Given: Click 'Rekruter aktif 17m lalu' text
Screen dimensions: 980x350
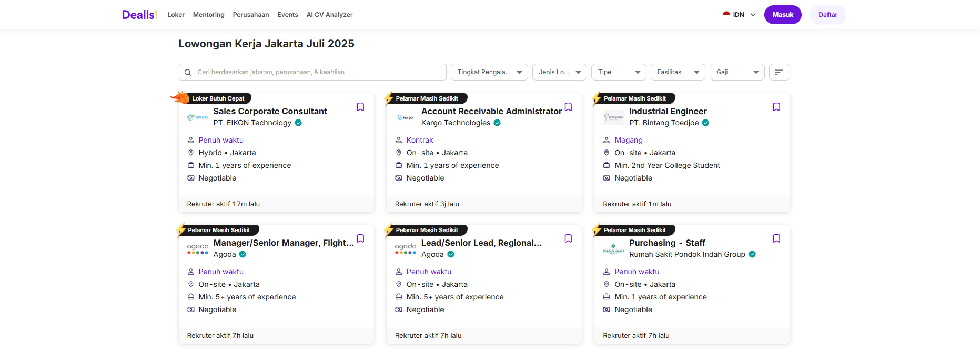Looking at the screenshot, I should point(224,204).
